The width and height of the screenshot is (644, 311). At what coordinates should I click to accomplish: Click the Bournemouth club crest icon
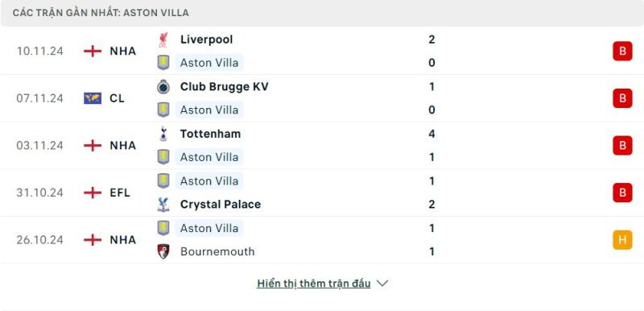pos(163,251)
